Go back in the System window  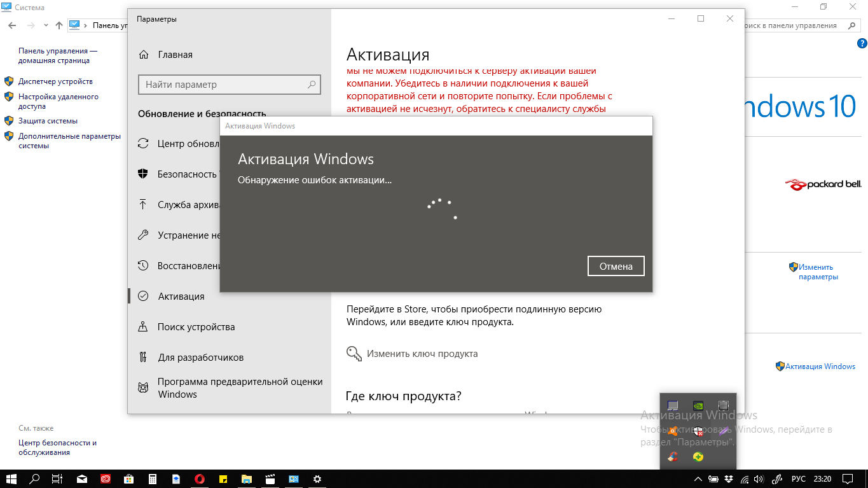pyautogui.click(x=12, y=25)
